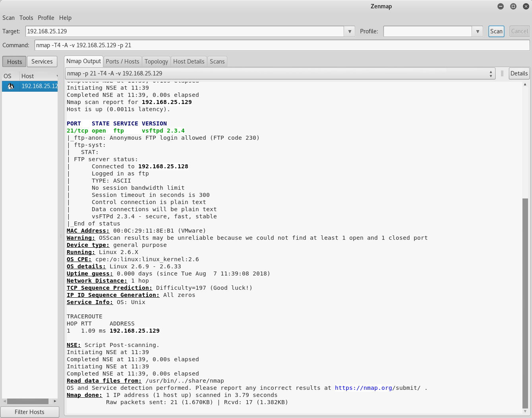Click the "21/tcp" port text

coord(77,131)
